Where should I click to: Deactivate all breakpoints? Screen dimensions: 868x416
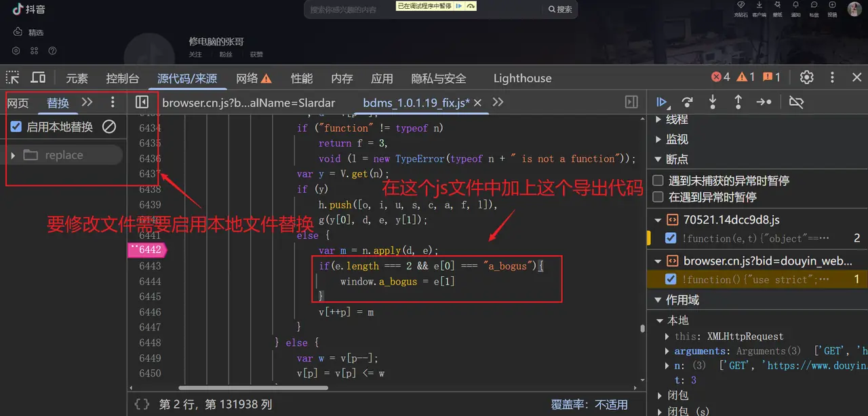tap(796, 102)
